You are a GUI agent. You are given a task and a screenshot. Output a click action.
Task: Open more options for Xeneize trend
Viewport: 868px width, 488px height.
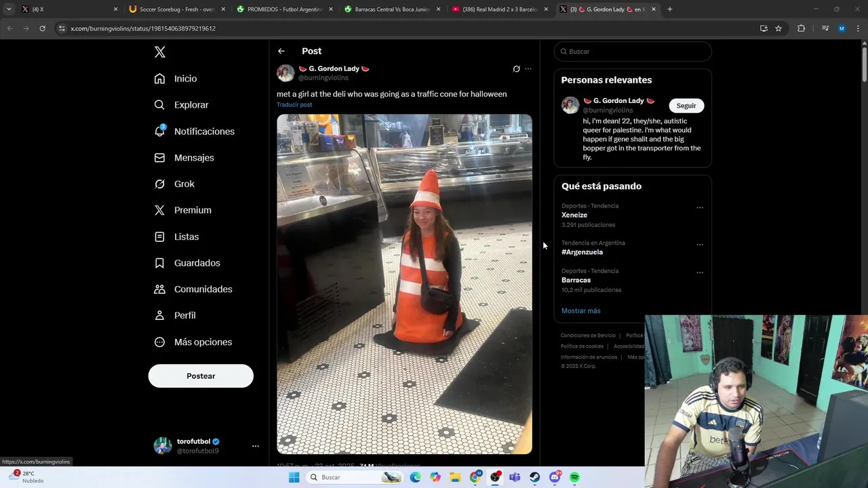(700, 207)
